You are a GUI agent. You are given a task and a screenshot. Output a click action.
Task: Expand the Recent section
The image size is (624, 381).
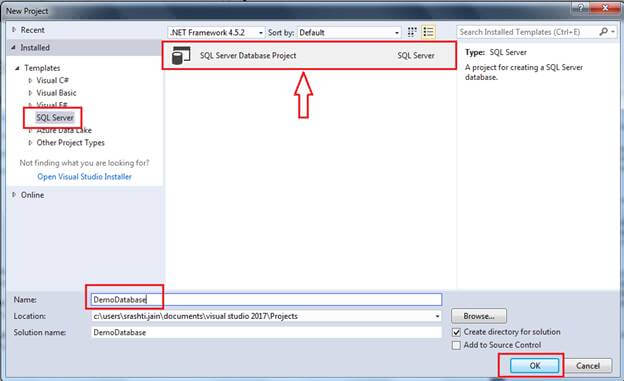[x=14, y=30]
